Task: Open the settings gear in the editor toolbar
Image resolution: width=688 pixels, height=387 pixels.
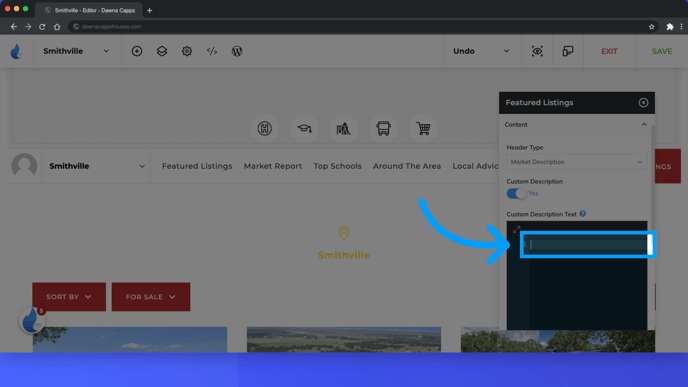Action: coord(187,51)
